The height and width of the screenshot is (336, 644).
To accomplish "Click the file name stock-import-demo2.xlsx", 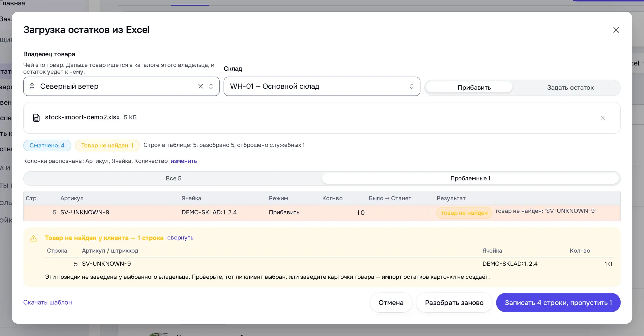I will [x=82, y=117].
